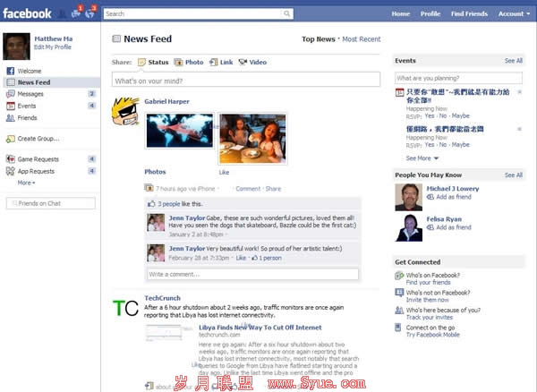Open the Account dropdown menu
537x392 pixels.
pyautogui.click(x=514, y=13)
